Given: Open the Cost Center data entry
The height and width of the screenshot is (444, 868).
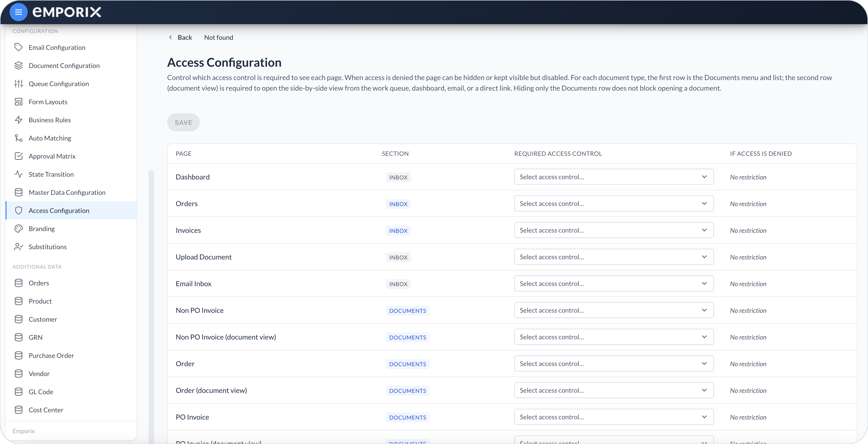Looking at the screenshot, I should pyautogui.click(x=71, y=410).
